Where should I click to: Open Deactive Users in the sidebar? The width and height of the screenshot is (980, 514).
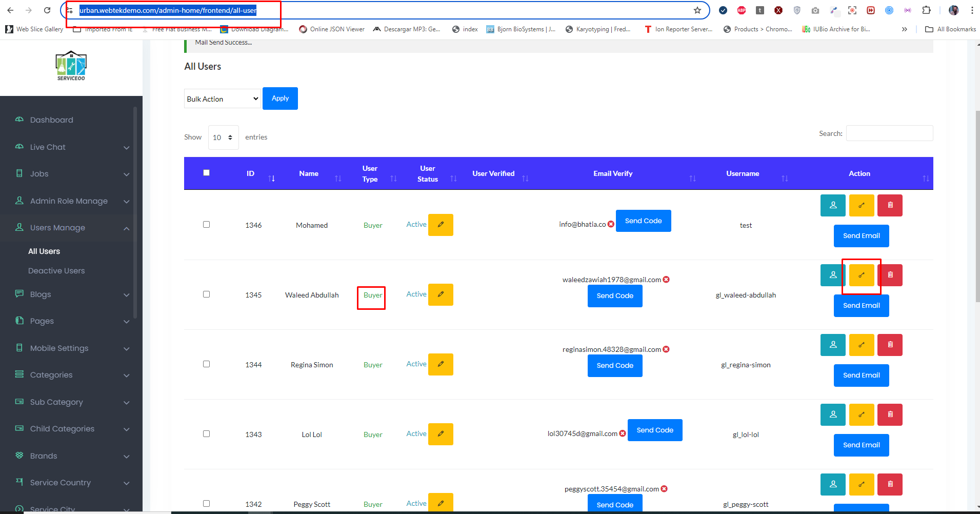point(56,271)
